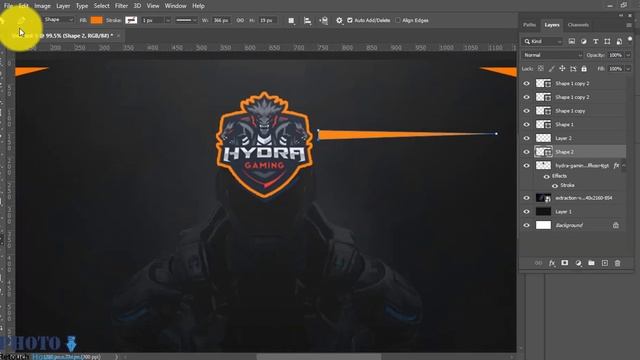Hide Layer 1 visibility eye
This screenshot has height=360, width=640.
pyautogui.click(x=527, y=211)
